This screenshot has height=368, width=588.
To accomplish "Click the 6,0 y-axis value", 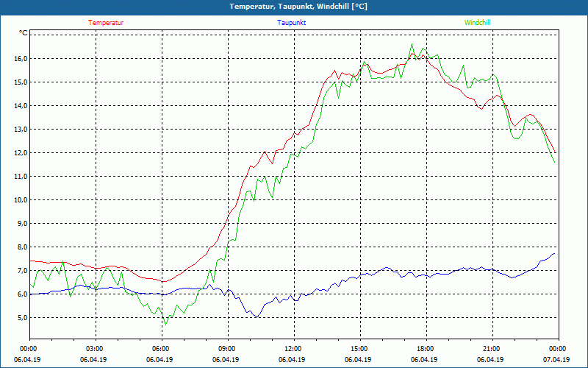I will tap(23, 294).
